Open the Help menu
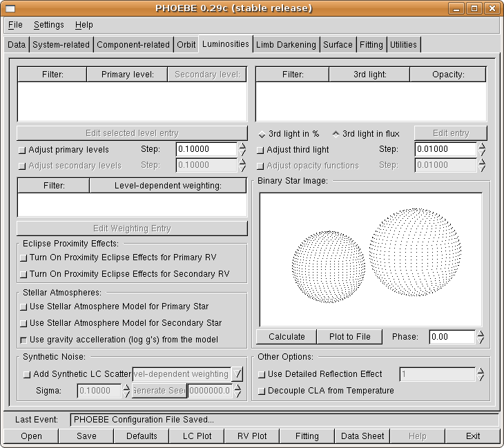 (84, 25)
